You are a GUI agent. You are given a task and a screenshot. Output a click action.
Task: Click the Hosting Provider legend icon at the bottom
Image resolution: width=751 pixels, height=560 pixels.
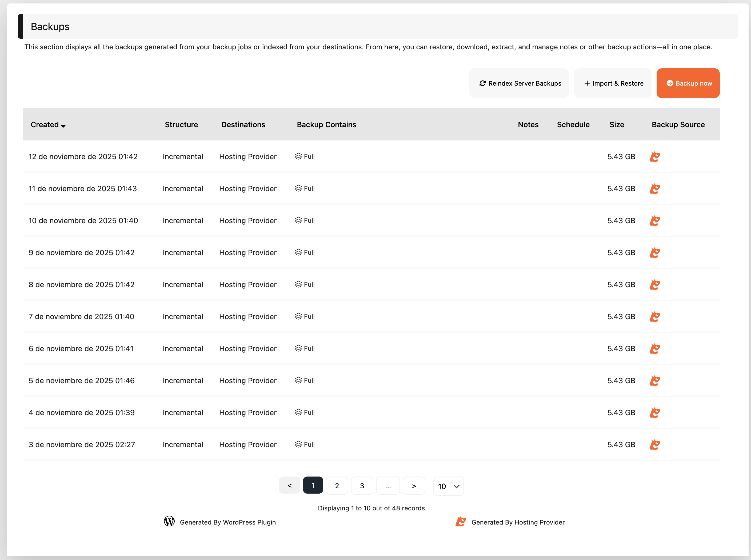460,521
